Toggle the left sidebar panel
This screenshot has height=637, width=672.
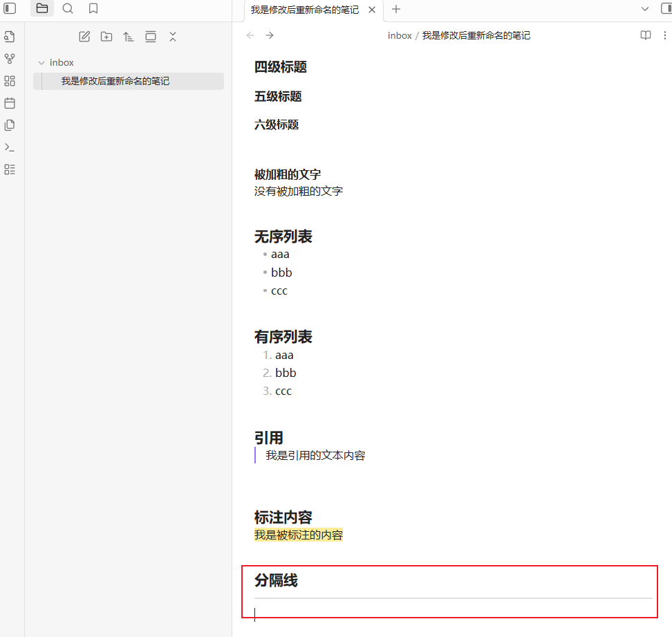10,9
